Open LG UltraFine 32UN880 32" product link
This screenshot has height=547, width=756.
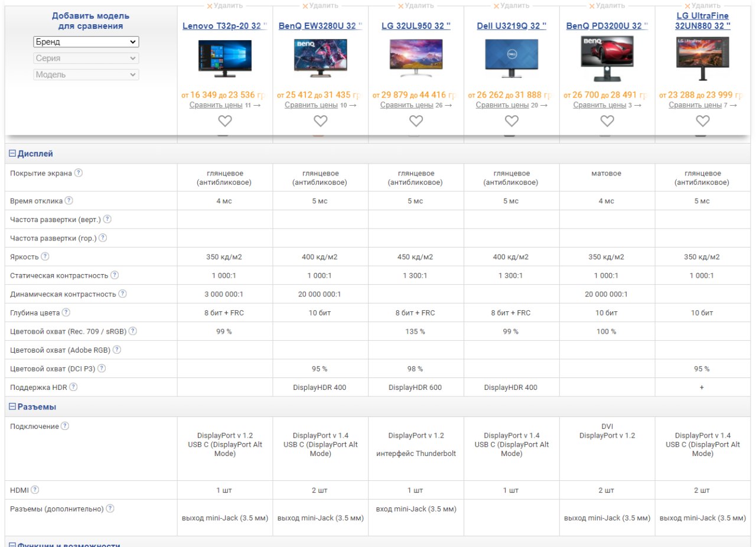[702, 21]
